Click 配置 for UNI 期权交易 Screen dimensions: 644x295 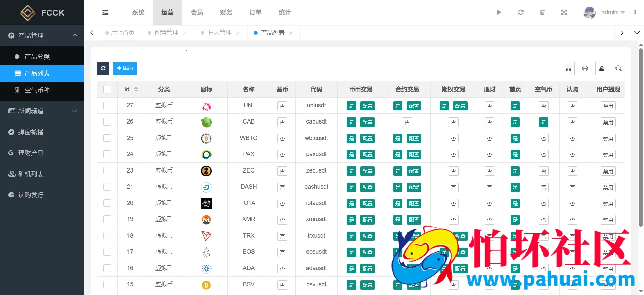click(460, 106)
